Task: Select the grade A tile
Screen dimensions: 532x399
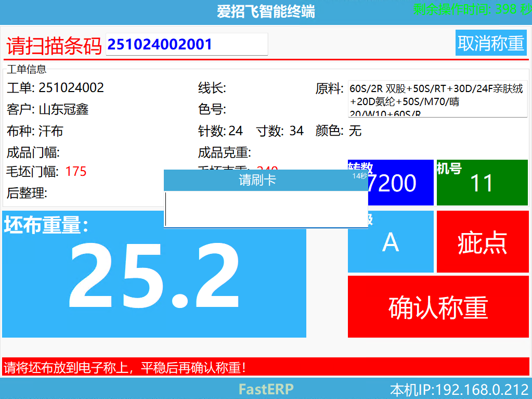Action: pyautogui.click(x=390, y=242)
